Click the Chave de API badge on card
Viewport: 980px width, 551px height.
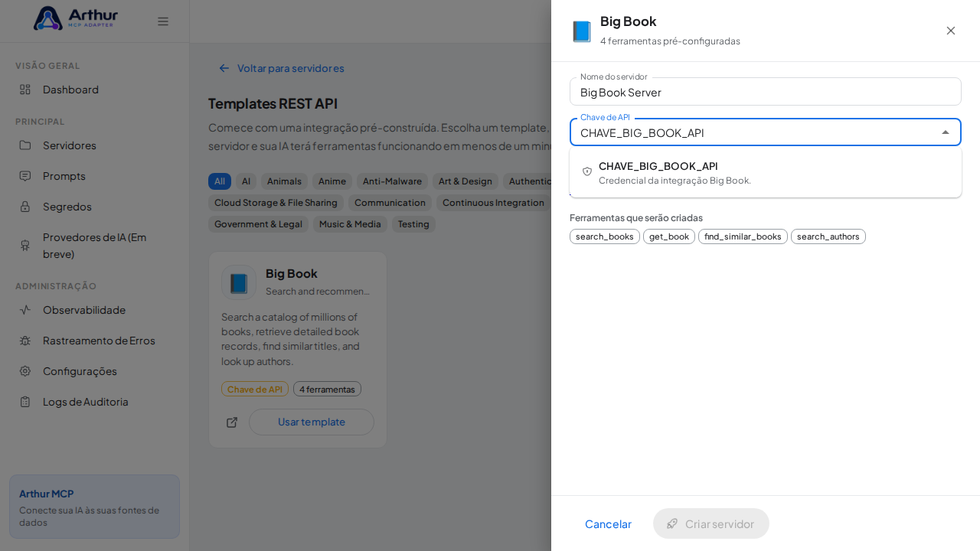255,389
